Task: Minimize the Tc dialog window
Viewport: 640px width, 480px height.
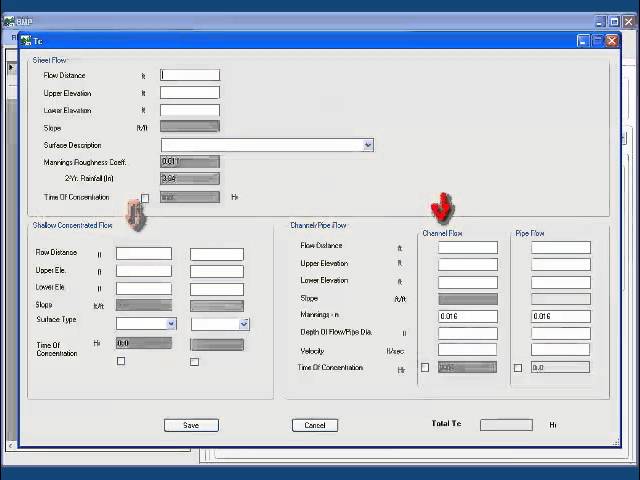Action: [x=583, y=41]
